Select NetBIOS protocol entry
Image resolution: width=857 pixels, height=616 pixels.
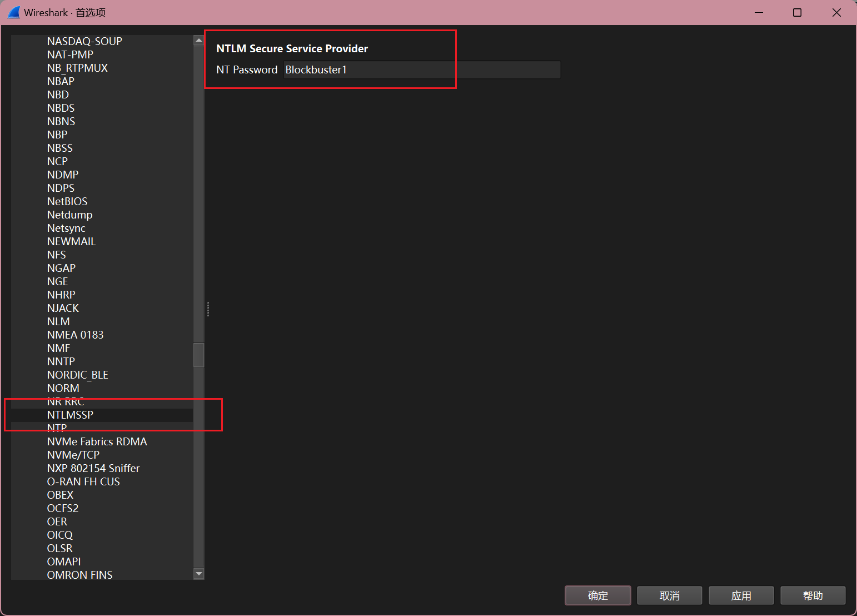coord(67,201)
